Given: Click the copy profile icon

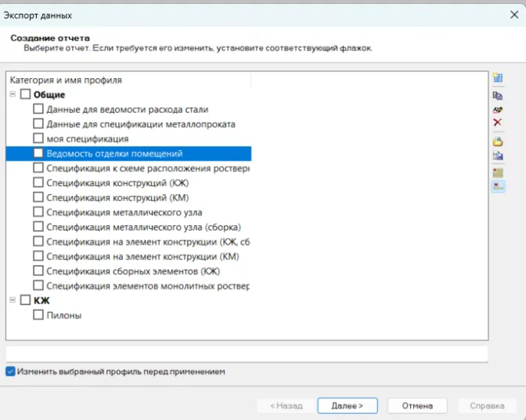Looking at the screenshot, I should point(498,95).
